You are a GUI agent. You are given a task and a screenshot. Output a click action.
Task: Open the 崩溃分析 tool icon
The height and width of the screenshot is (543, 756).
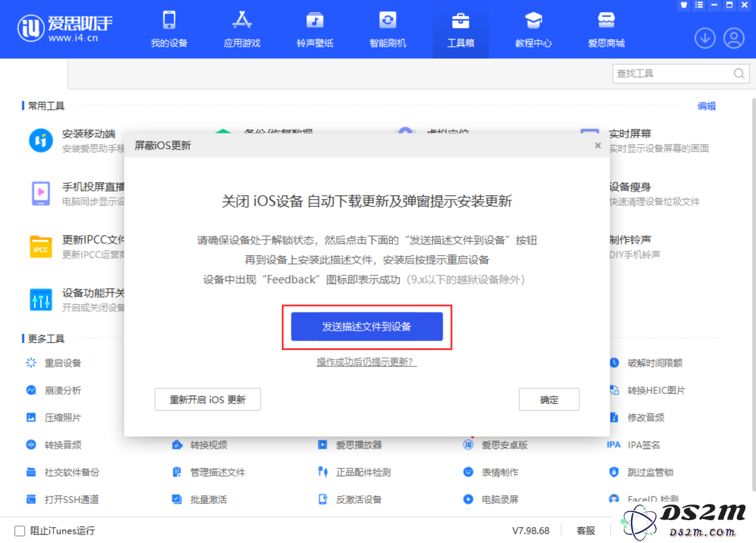[31, 390]
